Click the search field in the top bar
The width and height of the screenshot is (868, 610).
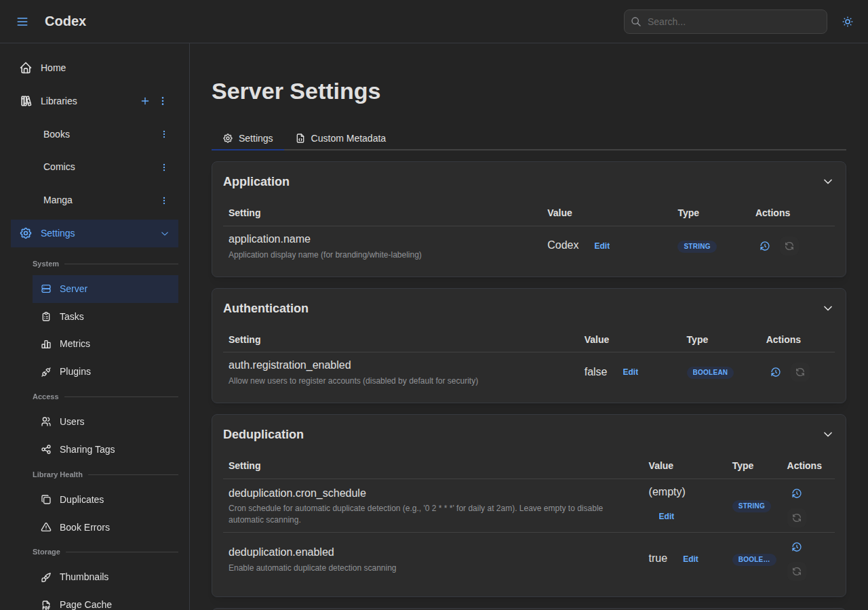pos(725,22)
